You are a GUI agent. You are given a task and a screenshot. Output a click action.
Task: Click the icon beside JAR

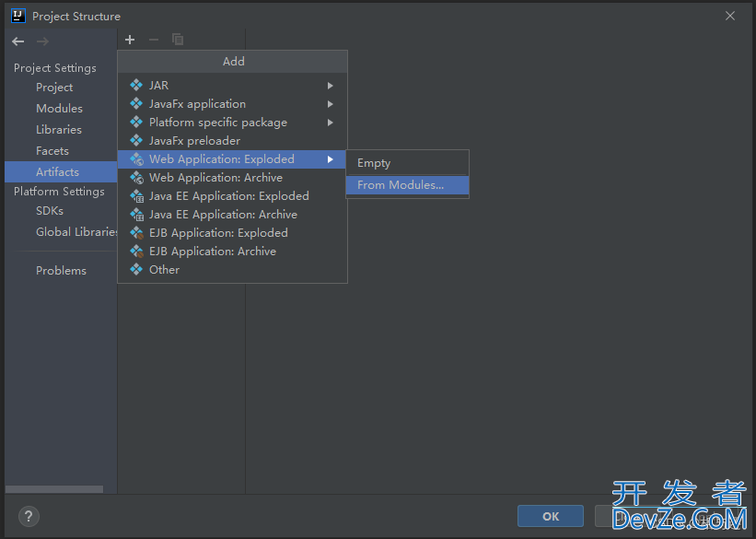click(136, 86)
